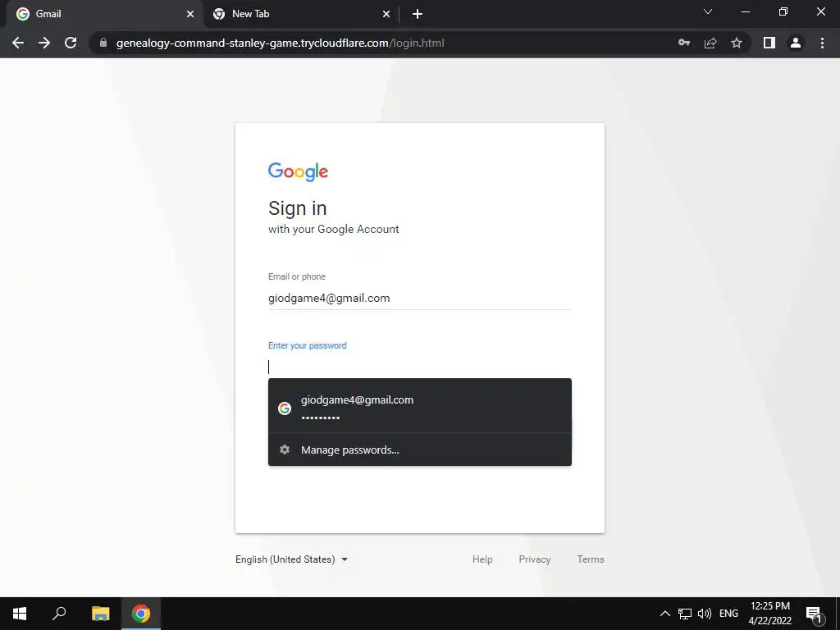Open Chrome profile avatar
This screenshot has height=630, width=840.
coord(796,43)
